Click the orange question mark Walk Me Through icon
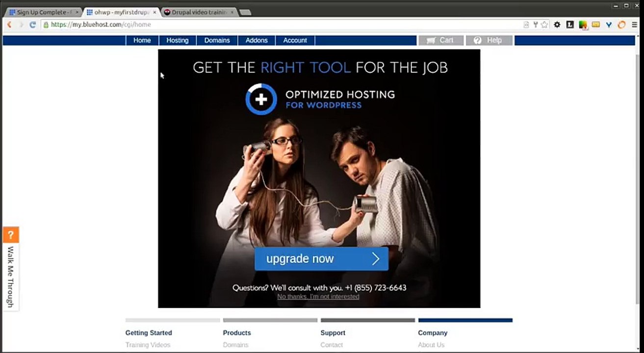This screenshot has width=644, height=353. pos(10,235)
